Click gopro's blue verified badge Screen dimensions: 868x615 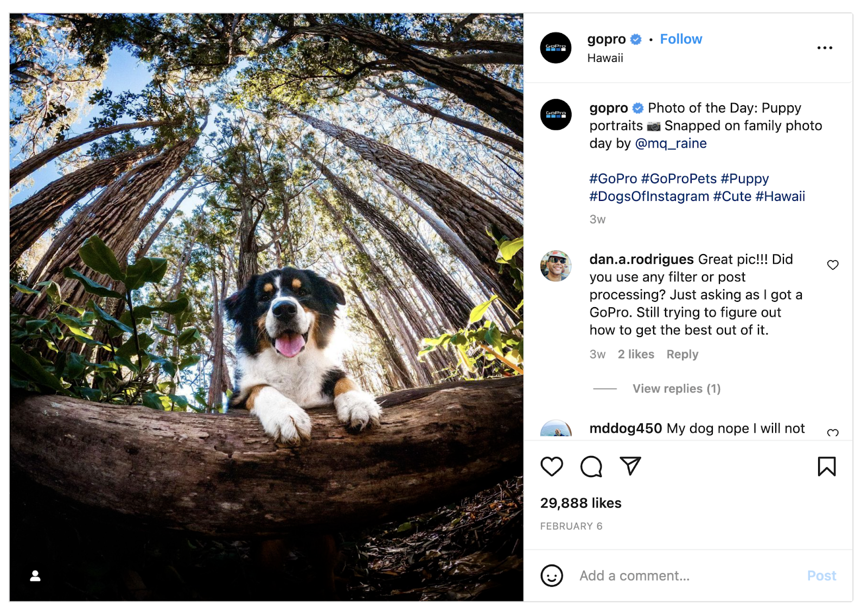tap(635, 39)
